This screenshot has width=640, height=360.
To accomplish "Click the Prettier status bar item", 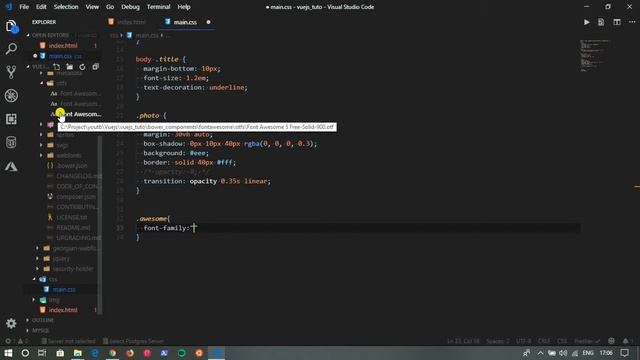I will coord(587,341).
